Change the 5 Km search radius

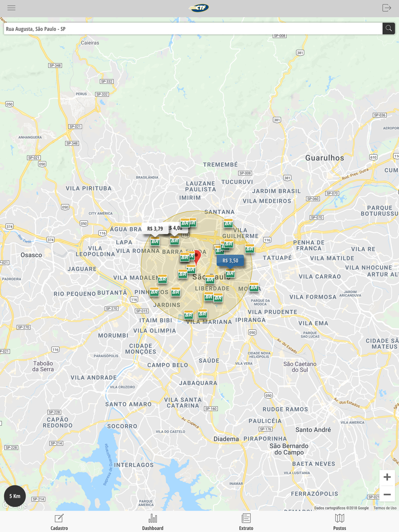click(x=15, y=496)
